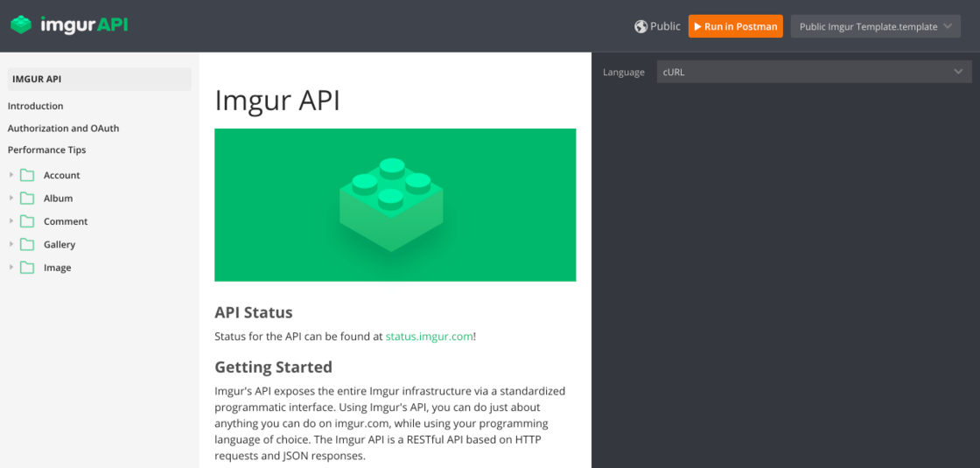Click the Gallery folder icon
980x468 pixels.
click(x=27, y=245)
